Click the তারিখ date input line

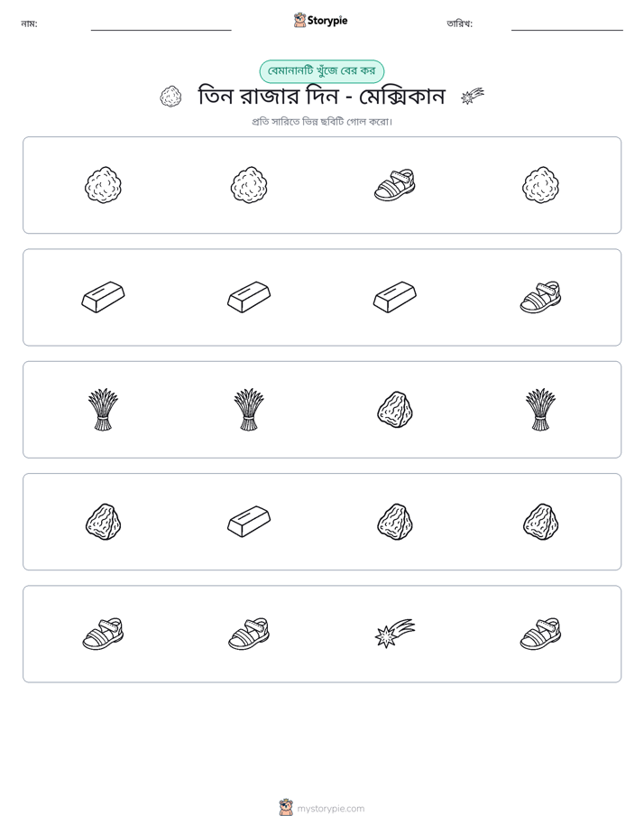567,26
